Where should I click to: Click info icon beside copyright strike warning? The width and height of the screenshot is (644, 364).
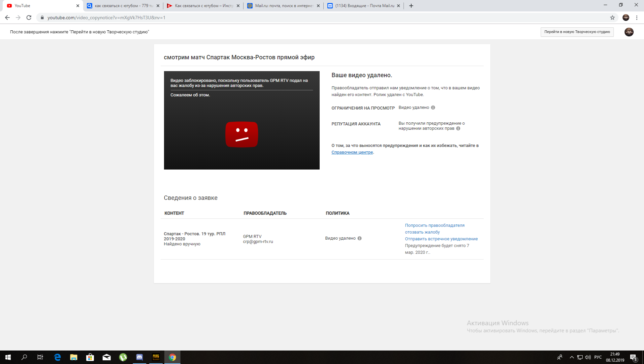click(x=458, y=128)
